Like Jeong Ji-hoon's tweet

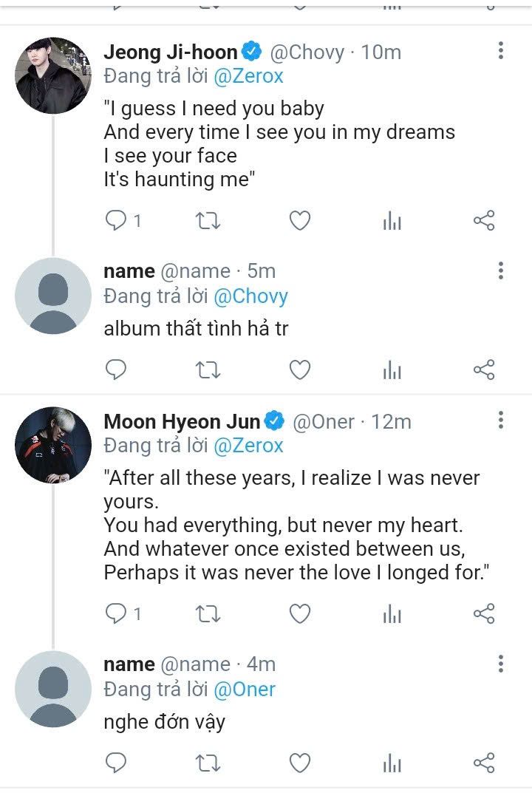tap(299, 220)
